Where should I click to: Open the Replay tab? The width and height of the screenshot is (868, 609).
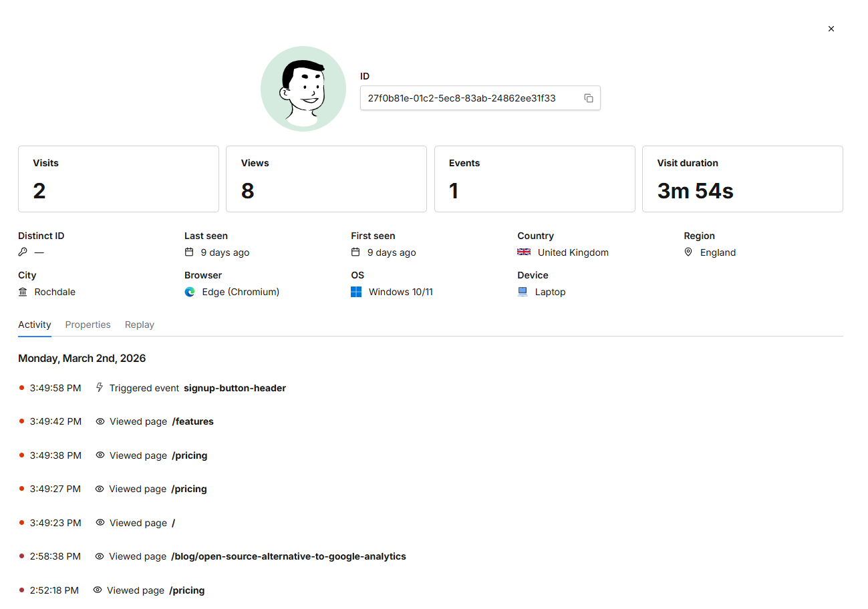tap(139, 325)
